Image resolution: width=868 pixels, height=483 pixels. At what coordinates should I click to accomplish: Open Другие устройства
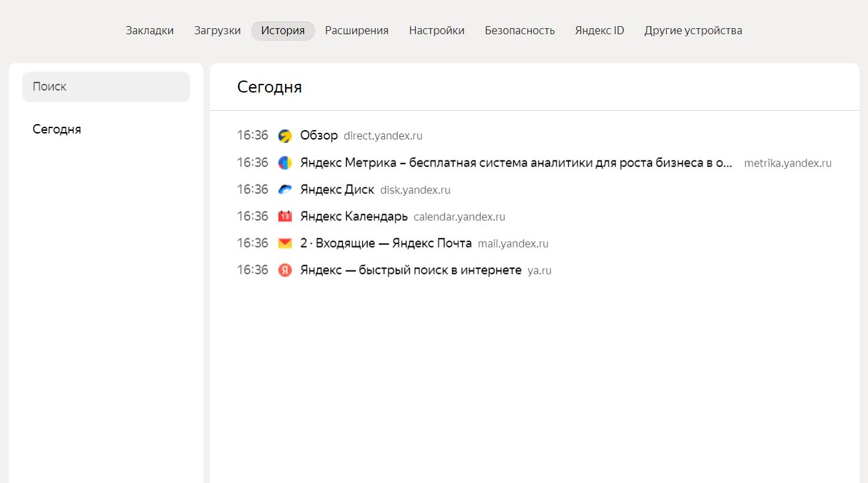tap(693, 30)
